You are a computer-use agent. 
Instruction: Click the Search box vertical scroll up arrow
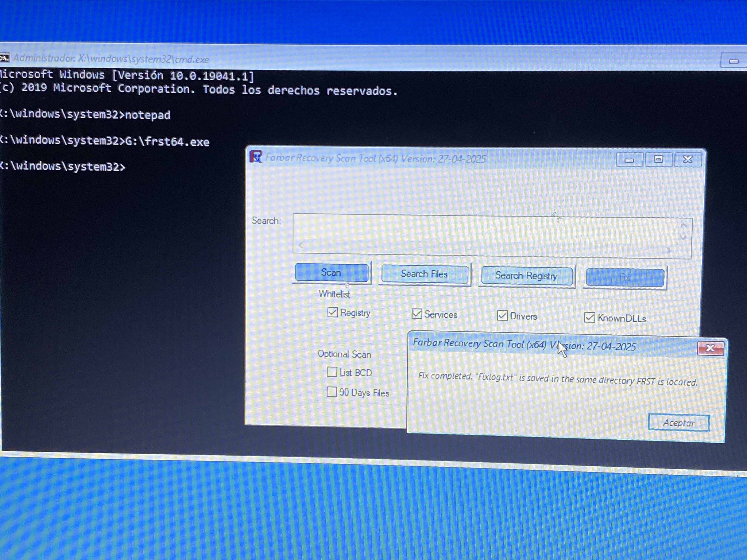click(684, 226)
